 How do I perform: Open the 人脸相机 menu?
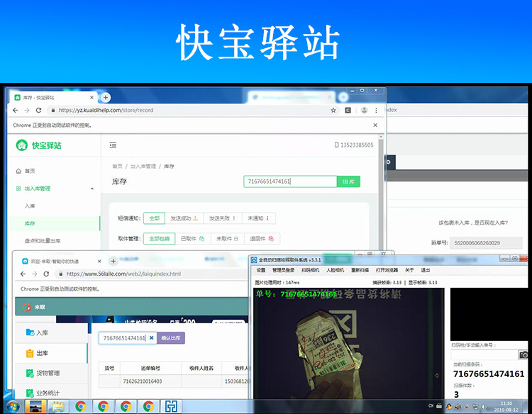[x=335, y=270]
